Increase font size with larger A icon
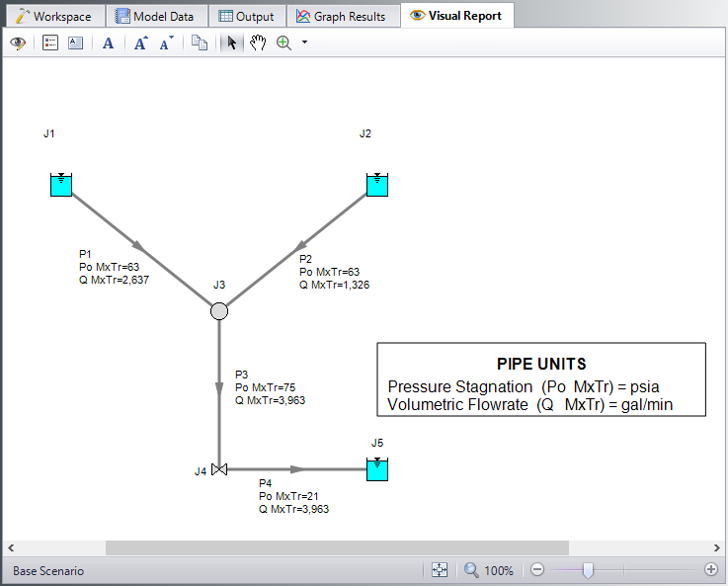The height and width of the screenshot is (586, 728). [140, 43]
